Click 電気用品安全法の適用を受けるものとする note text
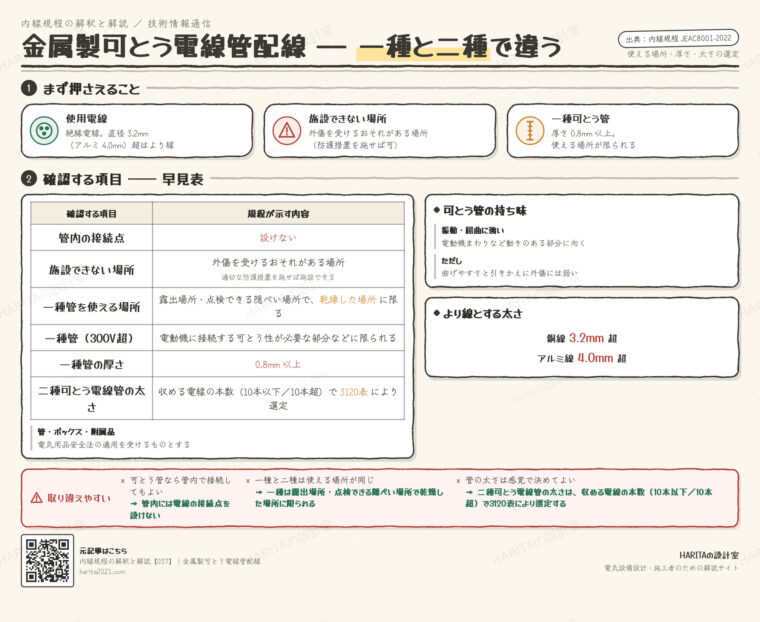760x622 pixels. click(x=114, y=444)
